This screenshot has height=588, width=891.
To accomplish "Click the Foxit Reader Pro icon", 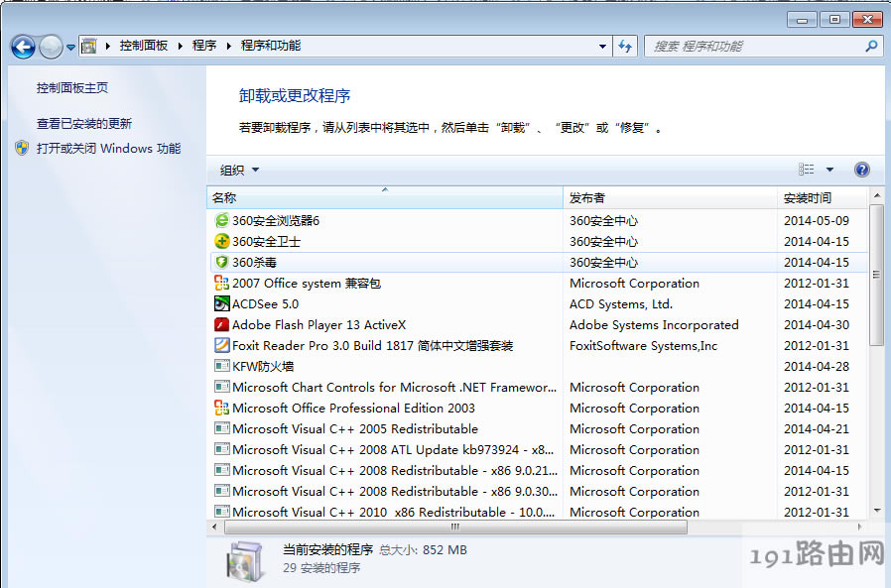I will (222, 345).
